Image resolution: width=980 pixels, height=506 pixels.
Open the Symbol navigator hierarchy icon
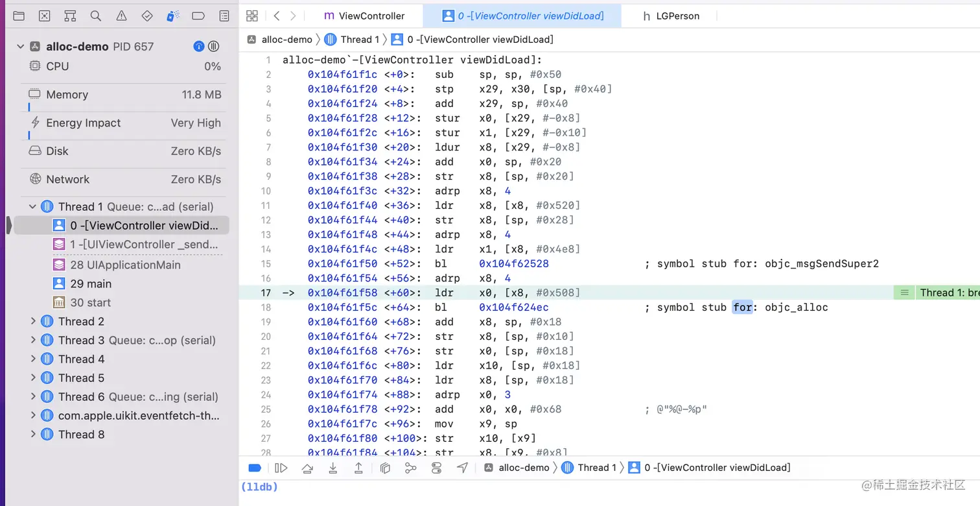click(x=70, y=16)
